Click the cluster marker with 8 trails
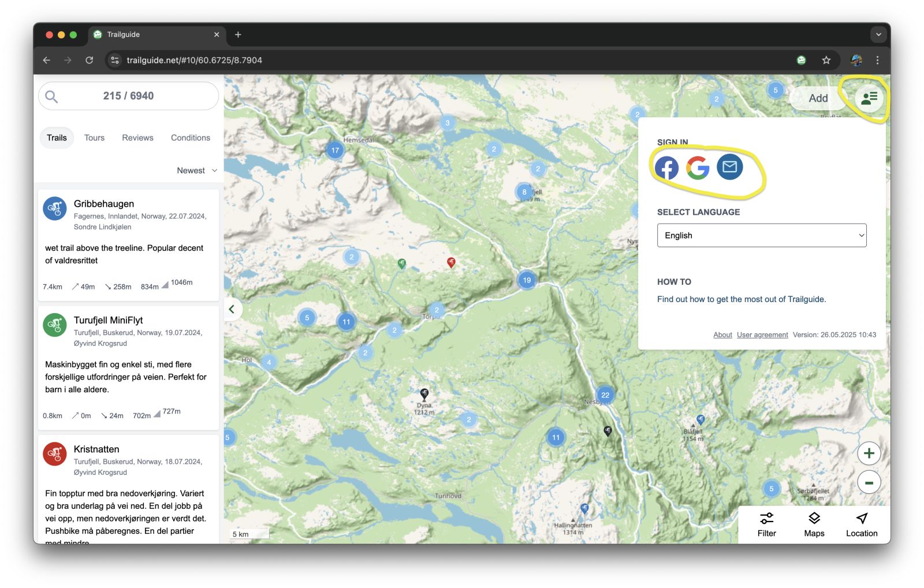 [x=524, y=192]
